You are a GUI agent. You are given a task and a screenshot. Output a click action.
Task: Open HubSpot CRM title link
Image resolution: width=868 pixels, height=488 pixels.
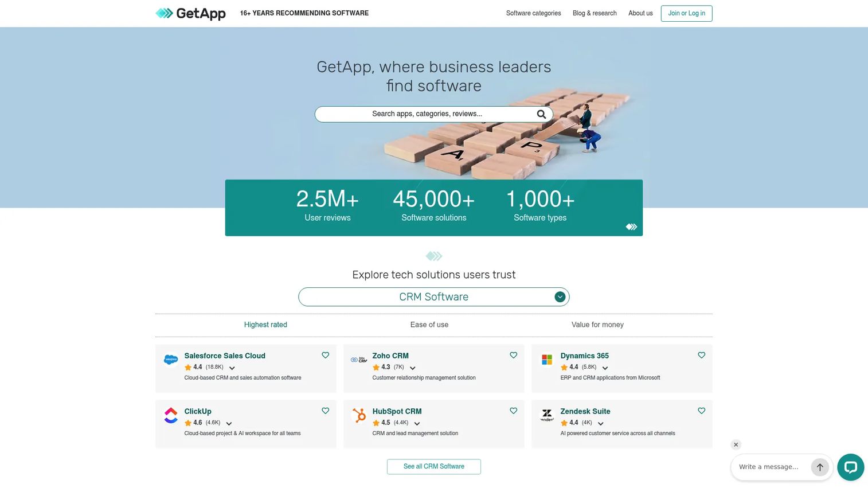tap(397, 411)
